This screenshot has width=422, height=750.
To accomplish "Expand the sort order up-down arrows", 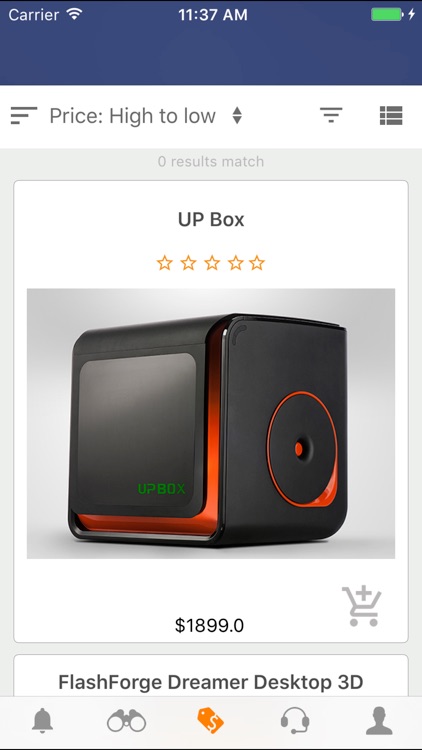I will pyautogui.click(x=237, y=116).
